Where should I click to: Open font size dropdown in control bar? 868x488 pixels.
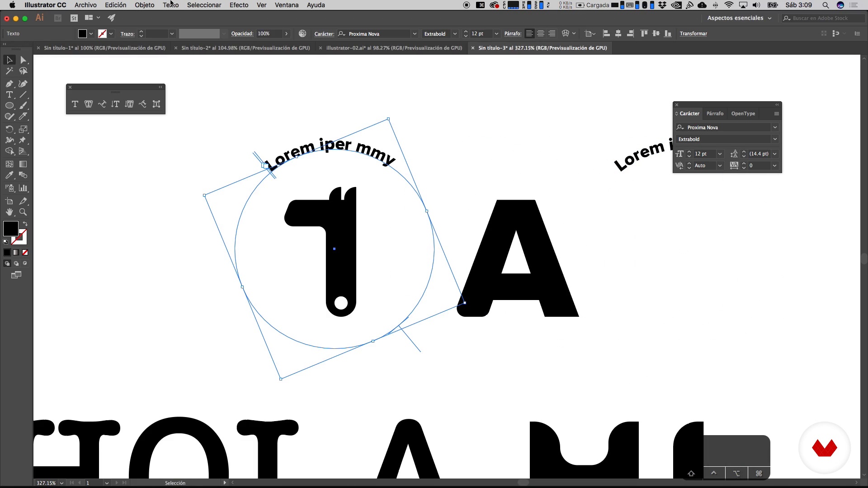pos(496,34)
